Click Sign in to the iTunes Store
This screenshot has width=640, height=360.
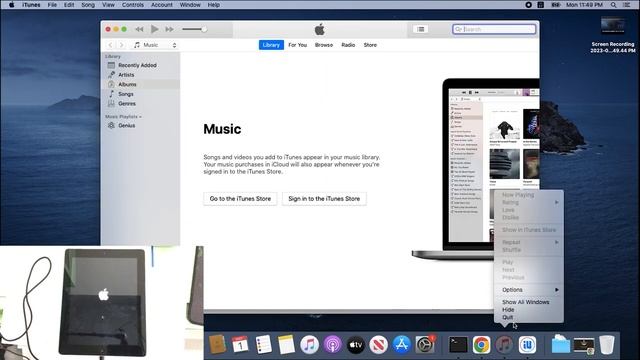tap(324, 199)
